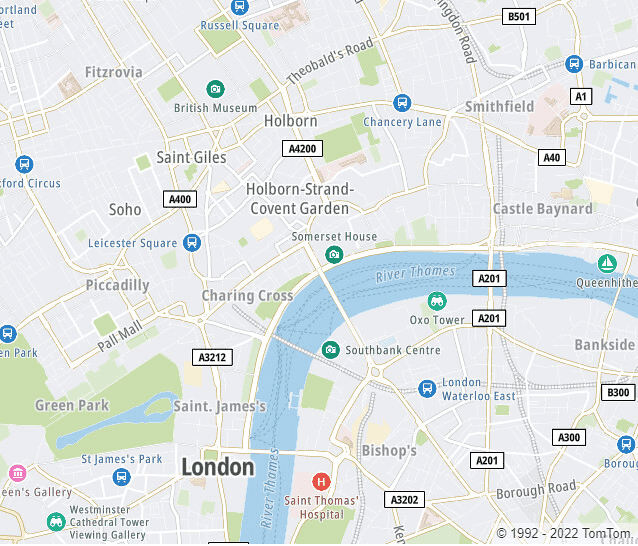Select the Russell Square station icon
Image resolution: width=638 pixels, height=546 pixels.
(240, 6)
